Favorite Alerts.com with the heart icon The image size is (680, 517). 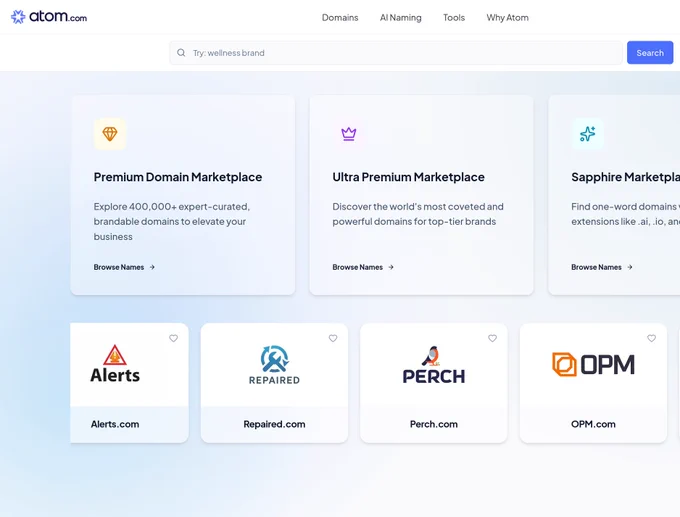pyautogui.click(x=173, y=338)
